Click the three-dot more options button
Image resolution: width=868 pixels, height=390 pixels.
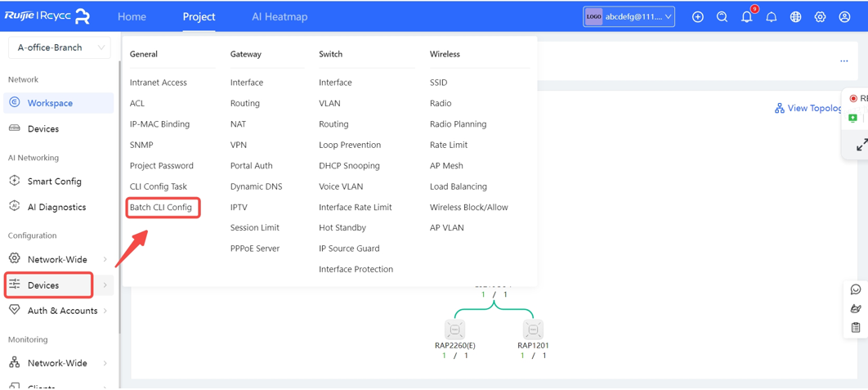(x=843, y=61)
